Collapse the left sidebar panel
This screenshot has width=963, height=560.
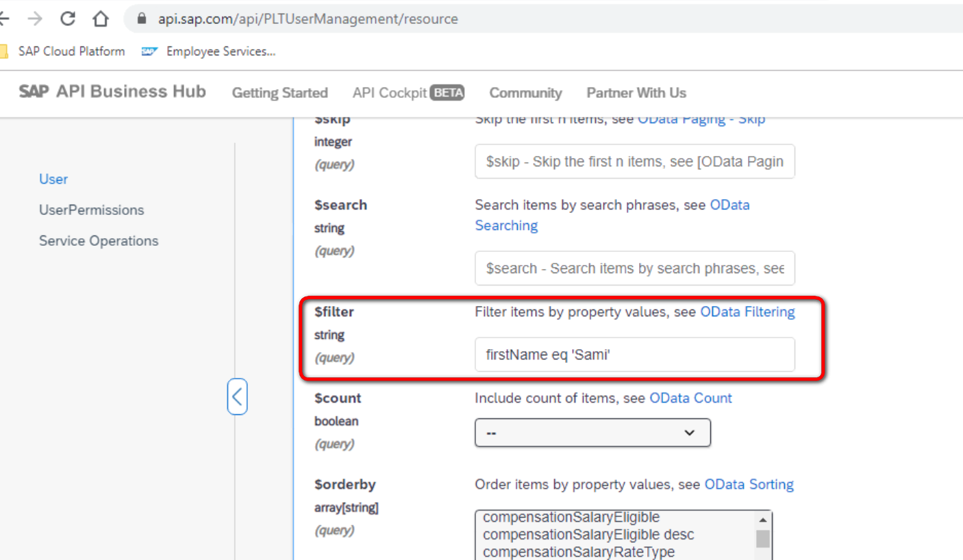pyautogui.click(x=237, y=396)
